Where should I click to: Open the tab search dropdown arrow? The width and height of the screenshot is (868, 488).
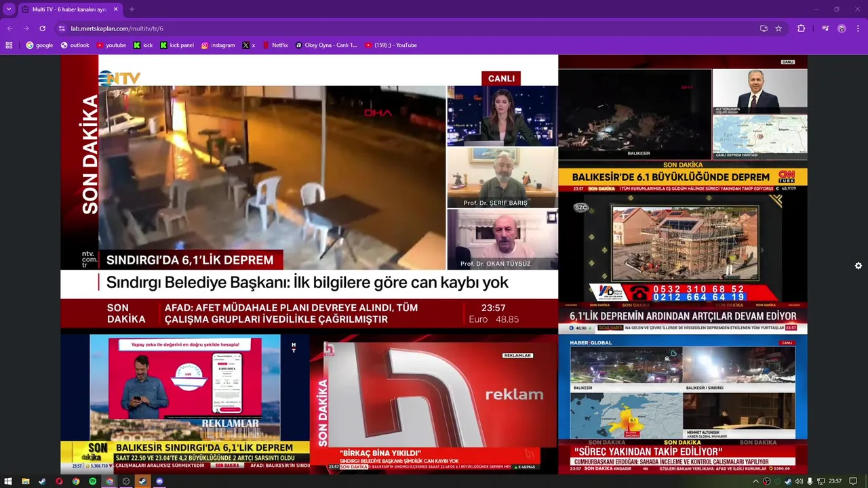pos(9,9)
